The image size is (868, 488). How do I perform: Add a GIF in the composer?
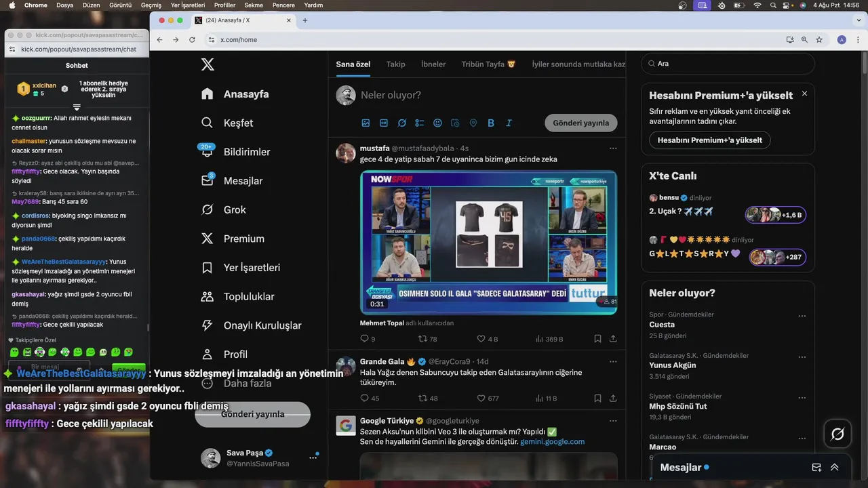click(x=384, y=123)
